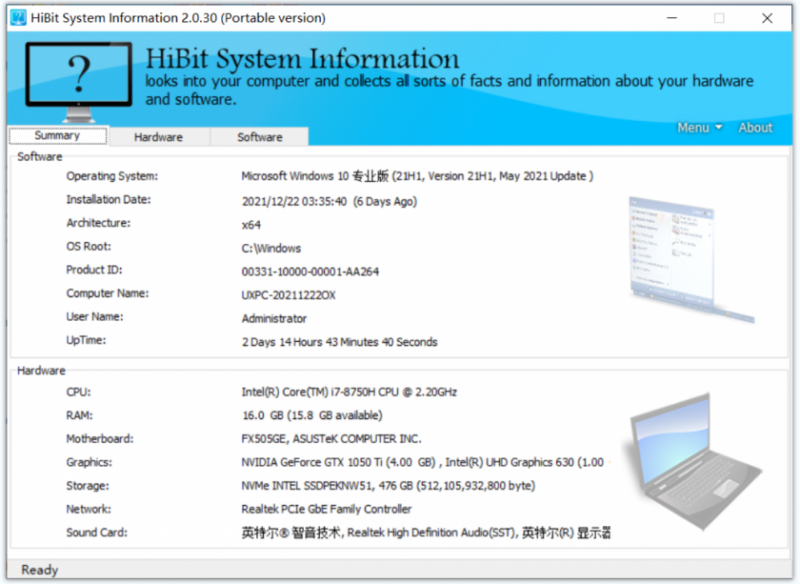The image size is (800, 584).
Task: Click the laptop hardware illustration
Action: point(695,462)
